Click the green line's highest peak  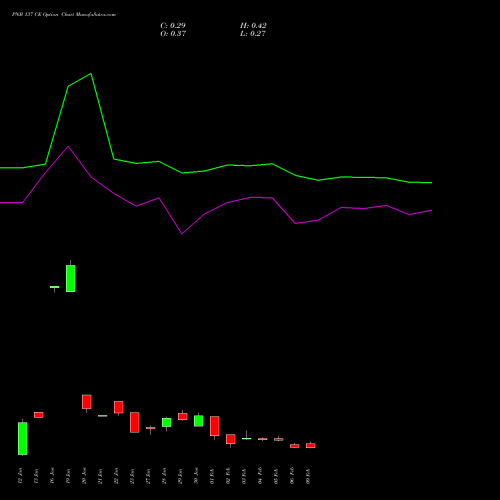[x=91, y=74]
